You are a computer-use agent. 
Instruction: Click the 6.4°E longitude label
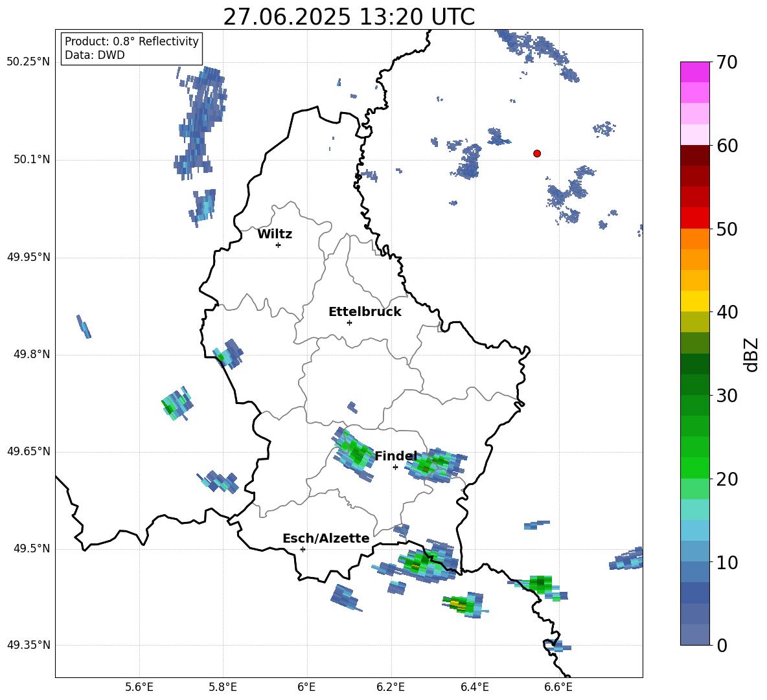pos(474,687)
